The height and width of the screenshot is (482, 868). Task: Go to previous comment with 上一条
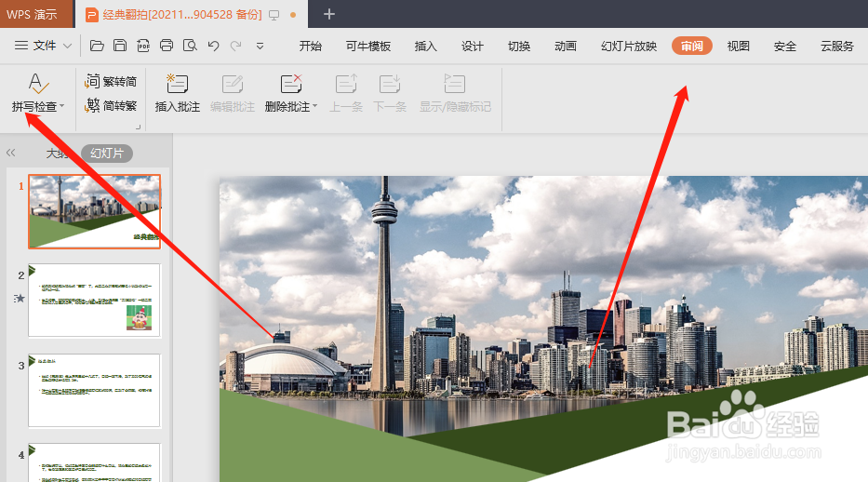tap(346, 93)
